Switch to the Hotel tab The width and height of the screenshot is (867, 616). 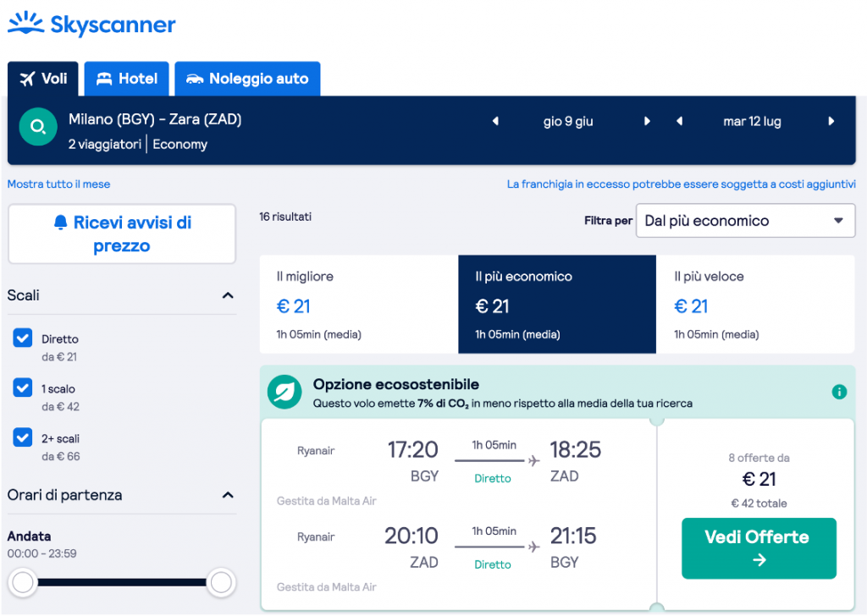127,79
